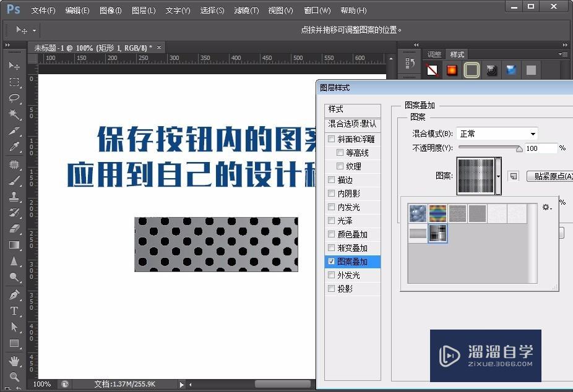Switch to the Adjustments tab

[x=434, y=54]
